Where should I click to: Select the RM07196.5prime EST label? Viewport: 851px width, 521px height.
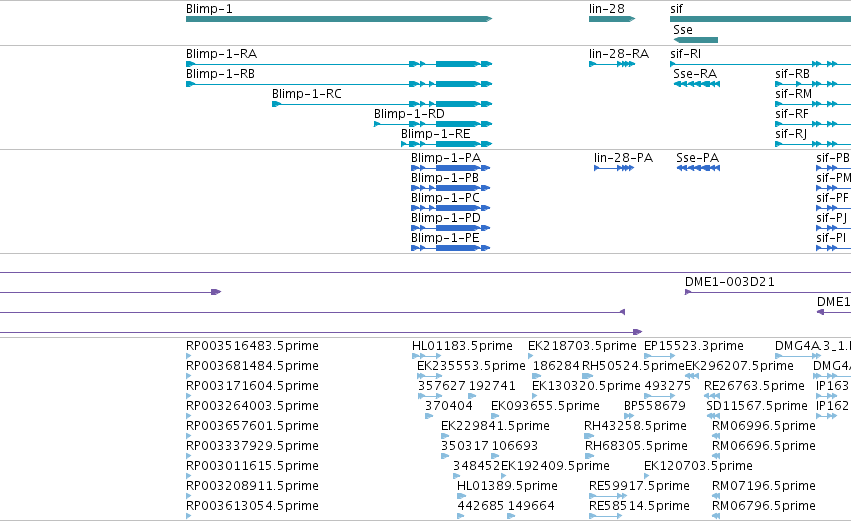[764, 487]
